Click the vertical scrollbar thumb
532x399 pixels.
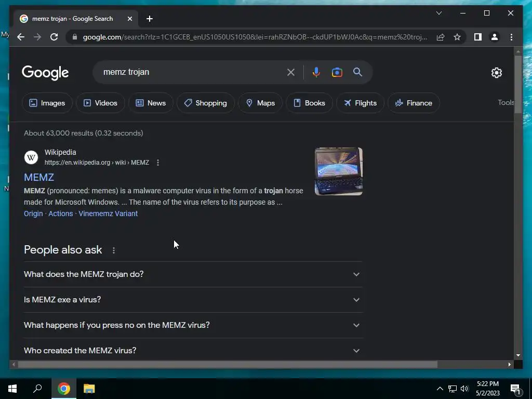pyautogui.click(x=518, y=84)
